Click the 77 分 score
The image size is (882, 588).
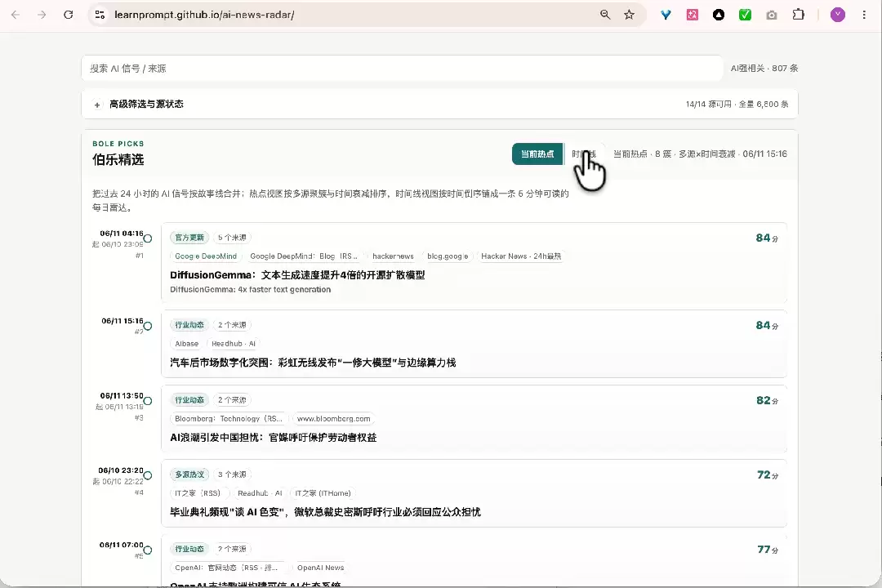click(x=768, y=549)
